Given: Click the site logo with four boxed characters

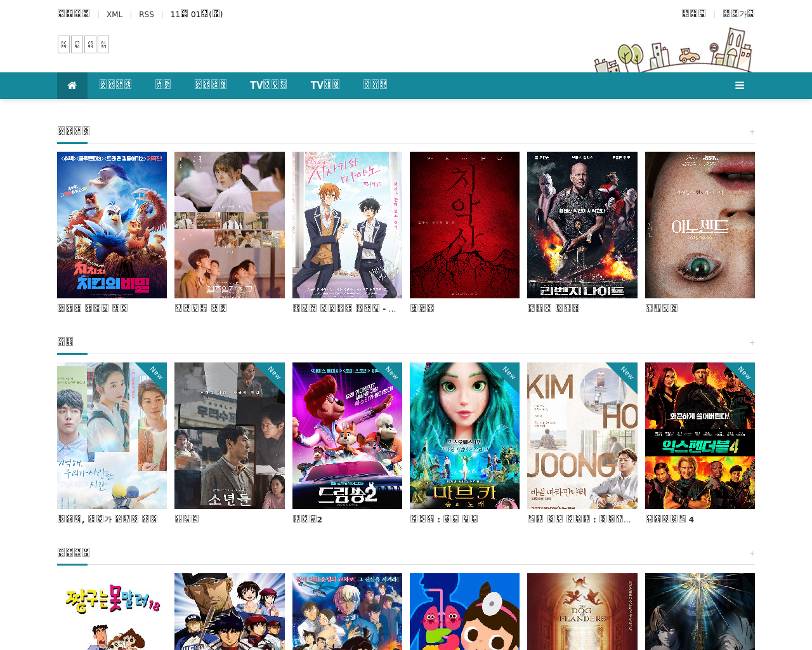Looking at the screenshot, I should tap(83, 44).
